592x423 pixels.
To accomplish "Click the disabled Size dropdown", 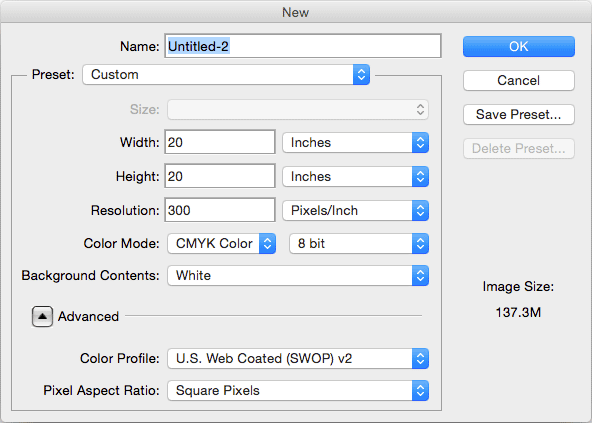I will (298, 110).
